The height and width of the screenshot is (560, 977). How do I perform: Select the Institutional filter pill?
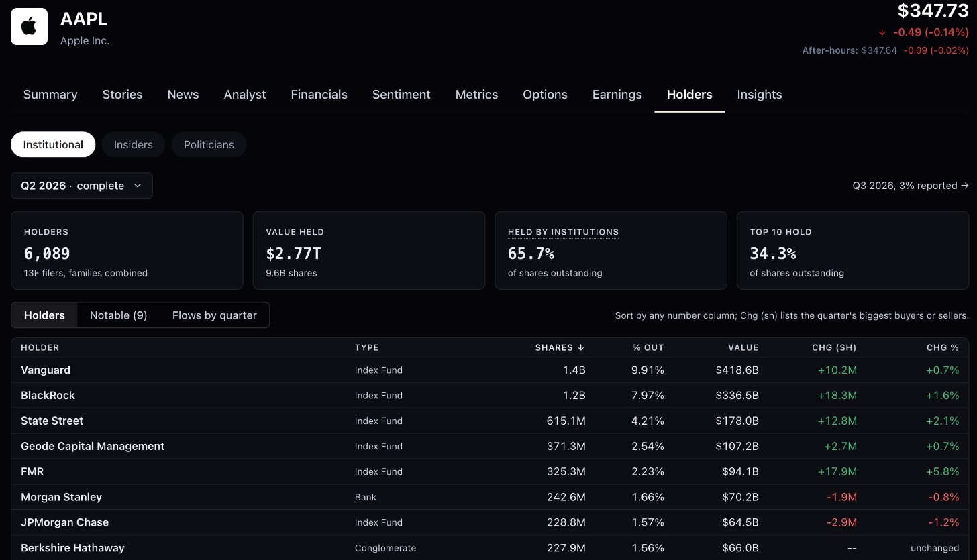[x=53, y=144]
